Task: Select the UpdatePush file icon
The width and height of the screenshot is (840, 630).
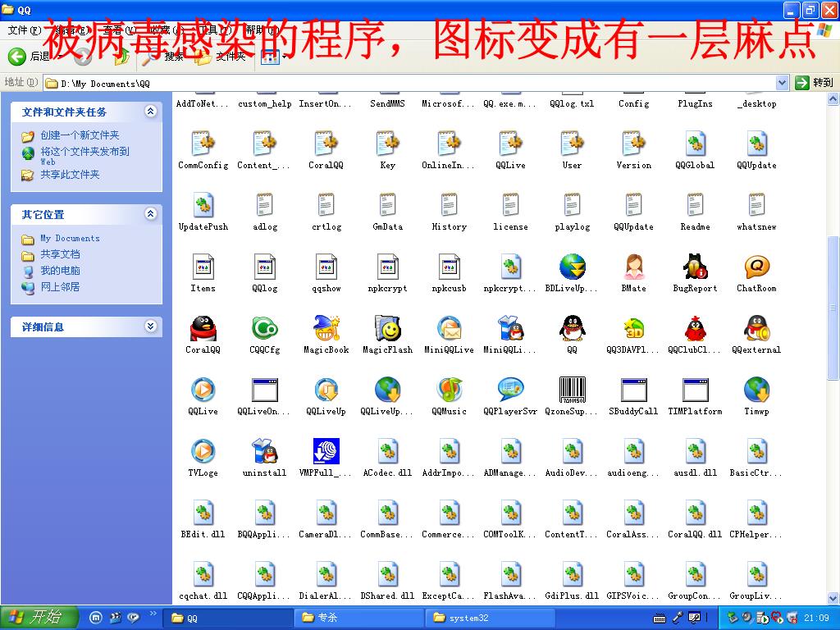Action: coord(203,204)
